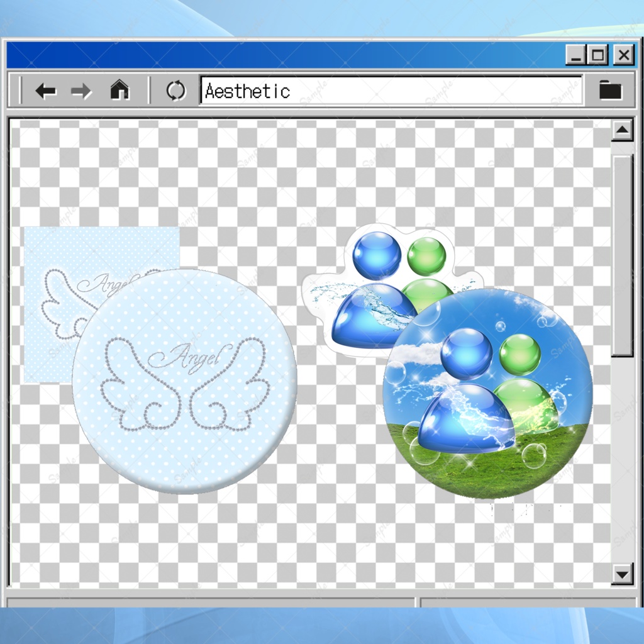Screen dimensions: 644x644
Task: Click the address bar reading Aesthetic
Action: pyautogui.click(x=391, y=91)
